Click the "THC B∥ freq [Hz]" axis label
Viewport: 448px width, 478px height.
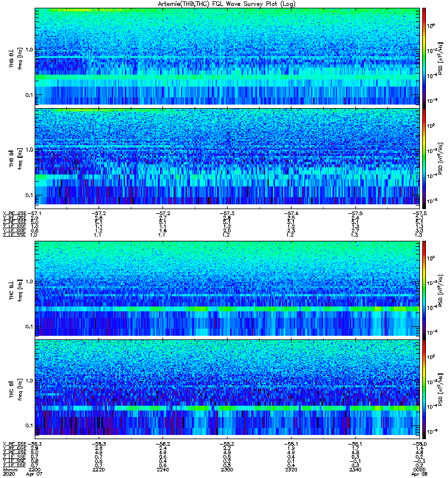(x=16, y=390)
